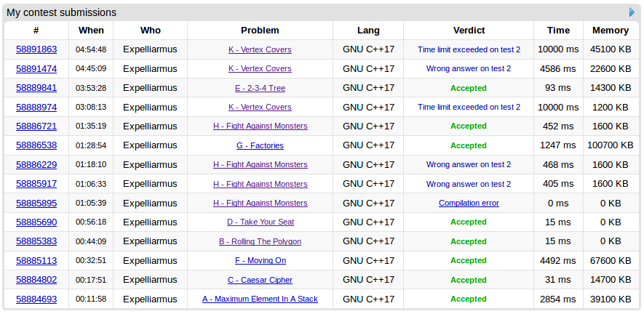Go to problem B - Rolling The Polygon
644x314 pixels.
coord(260,241)
